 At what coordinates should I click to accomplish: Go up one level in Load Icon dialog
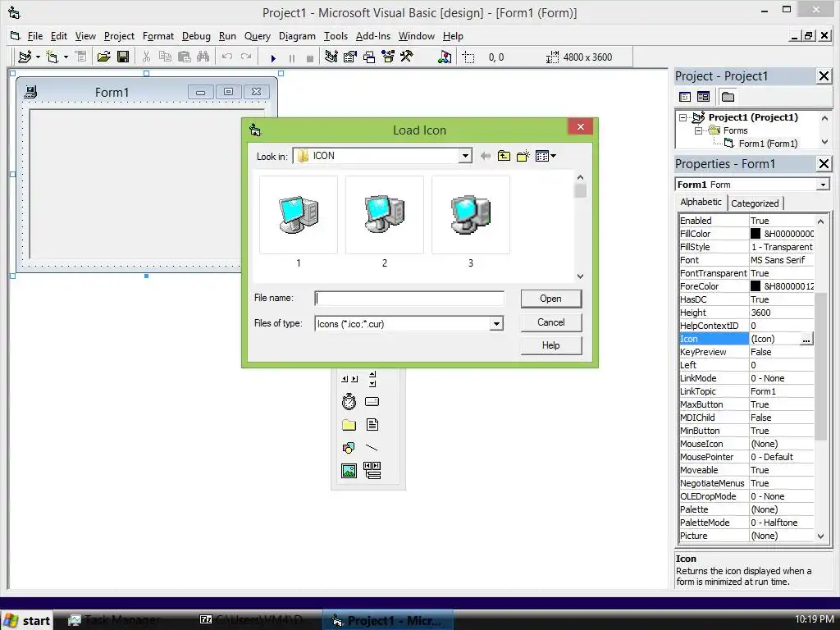tap(504, 156)
